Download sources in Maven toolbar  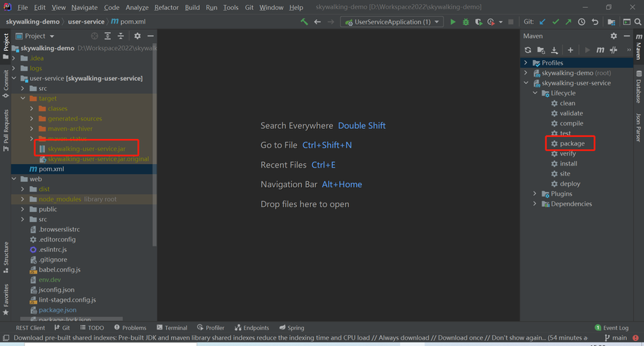coord(554,50)
